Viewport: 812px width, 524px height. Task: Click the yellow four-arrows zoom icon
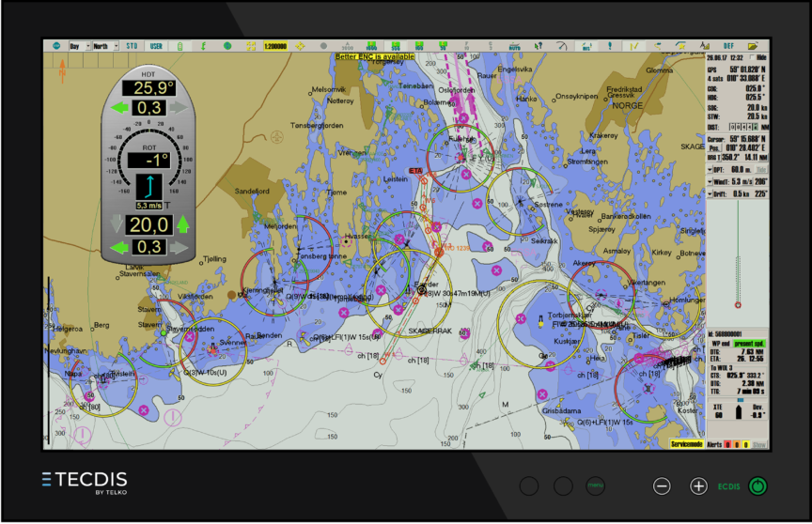(251, 46)
